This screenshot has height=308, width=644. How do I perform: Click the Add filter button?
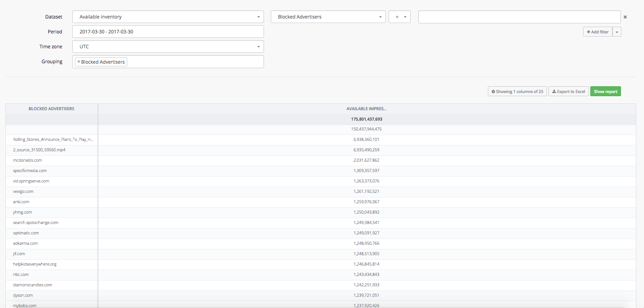(598, 32)
